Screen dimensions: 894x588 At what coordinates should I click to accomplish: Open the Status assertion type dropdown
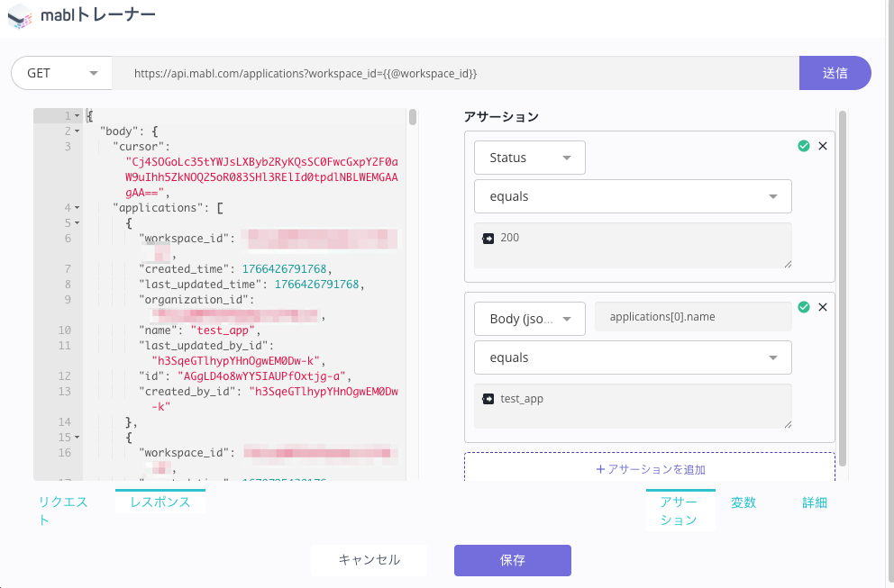(529, 157)
